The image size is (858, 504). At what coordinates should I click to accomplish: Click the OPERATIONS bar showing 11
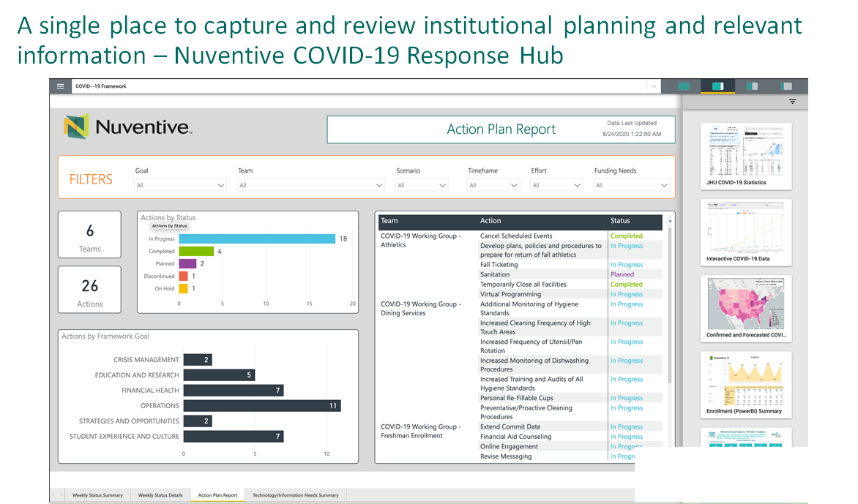[x=262, y=405]
